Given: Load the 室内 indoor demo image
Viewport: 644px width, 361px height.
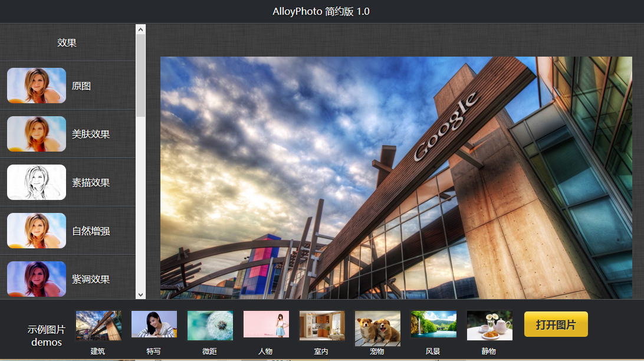Looking at the screenshot, I should click(322, 326).
